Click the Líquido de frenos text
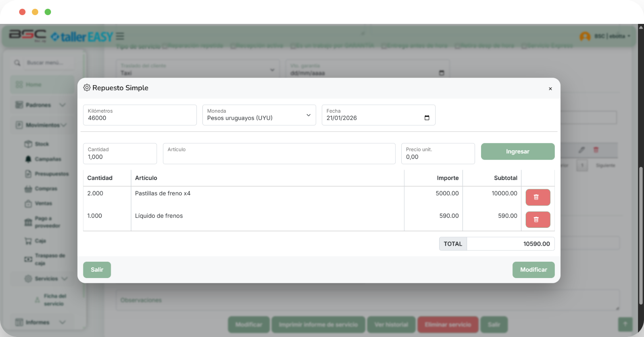 click(x=159, y=216)
